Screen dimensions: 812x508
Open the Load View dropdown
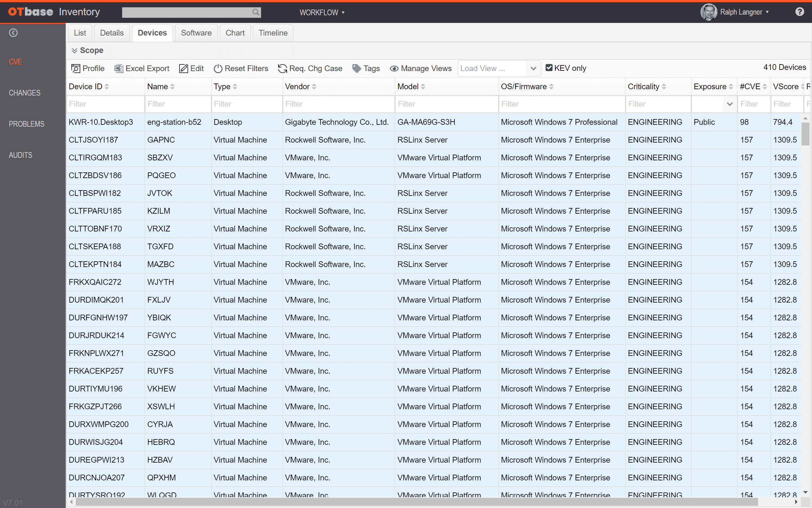[499, 69]
